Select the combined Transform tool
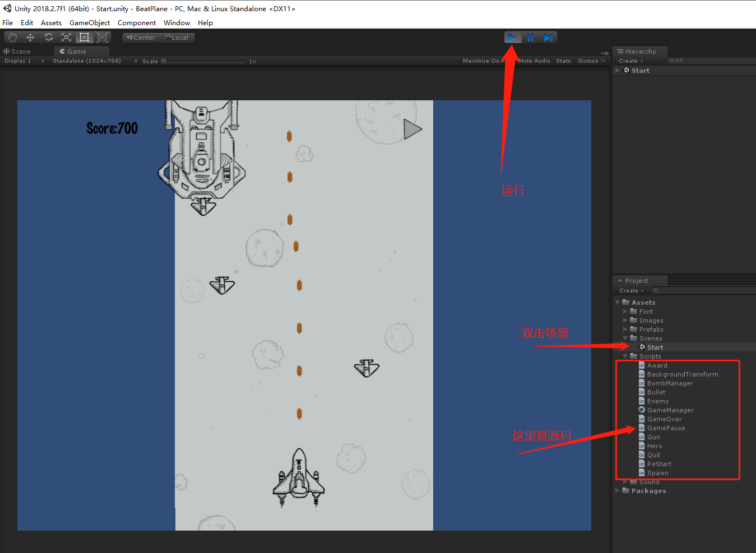Viewport: 756px width, 553px height. (102, 38)
